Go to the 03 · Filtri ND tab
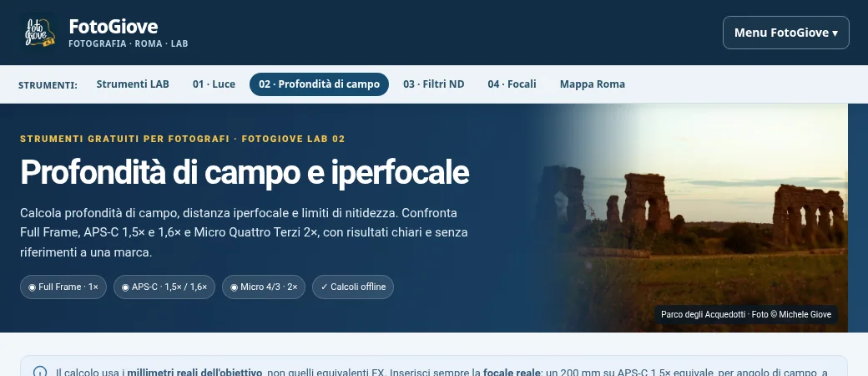 [433, 84]
